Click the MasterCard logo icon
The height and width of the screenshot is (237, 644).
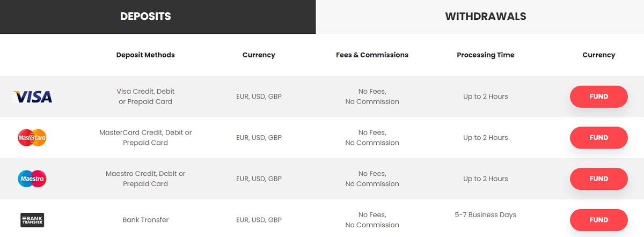point(32,138)
